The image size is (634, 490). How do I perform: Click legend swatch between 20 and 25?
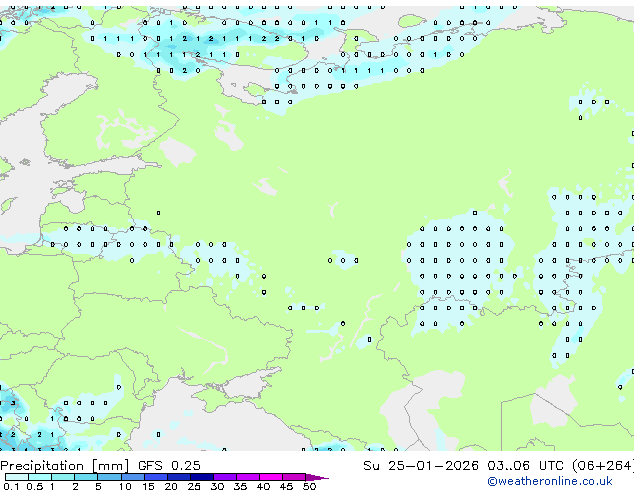pos(179,477)
